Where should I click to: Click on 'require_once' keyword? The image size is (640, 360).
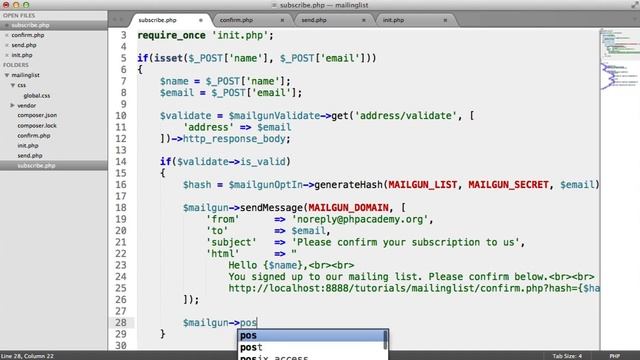[x=171, y=36]
